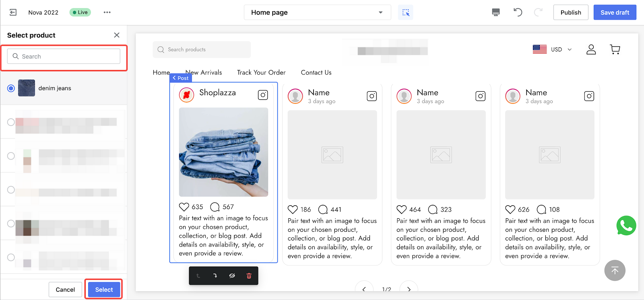This screenshot has height=300, width=644.
Task: Click the Select button
Action: pos(104,290)
